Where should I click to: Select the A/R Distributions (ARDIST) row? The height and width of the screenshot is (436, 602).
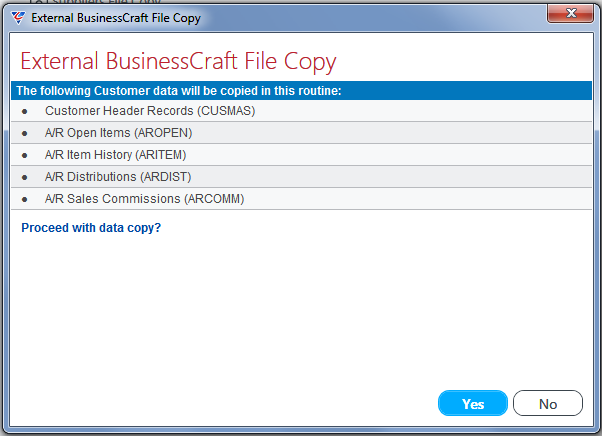(x=301, y=177)
